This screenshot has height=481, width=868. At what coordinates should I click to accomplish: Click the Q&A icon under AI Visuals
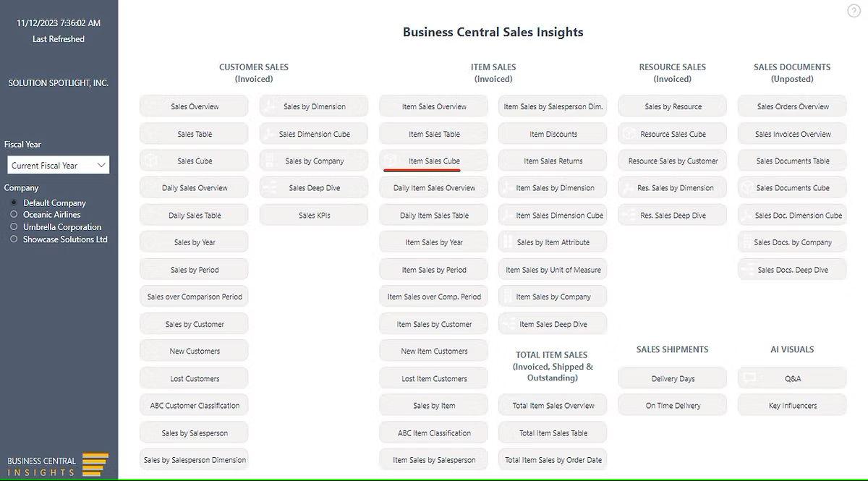click(x=749, y=378)
